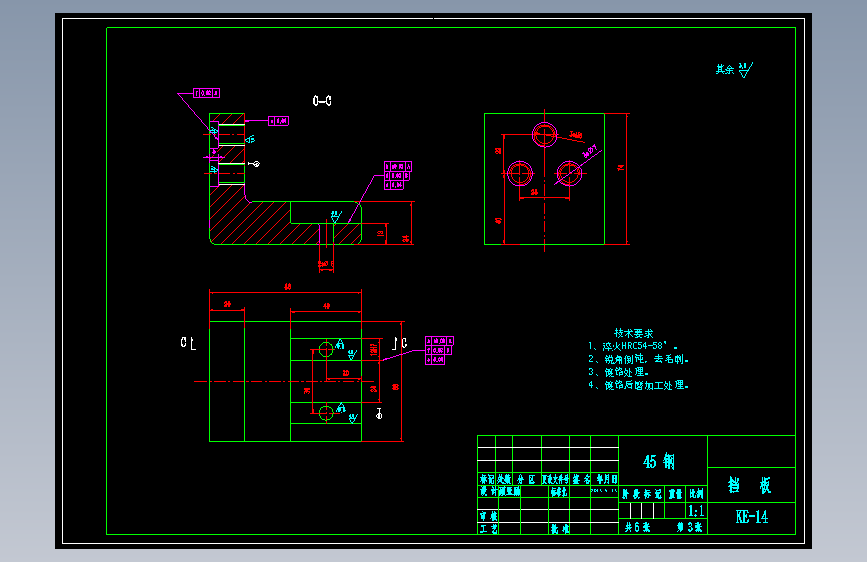Viewport: 867px width, 562px height.
Task: Click the three-row tolerance frame right of section view
Action: [x=398, y=175]
